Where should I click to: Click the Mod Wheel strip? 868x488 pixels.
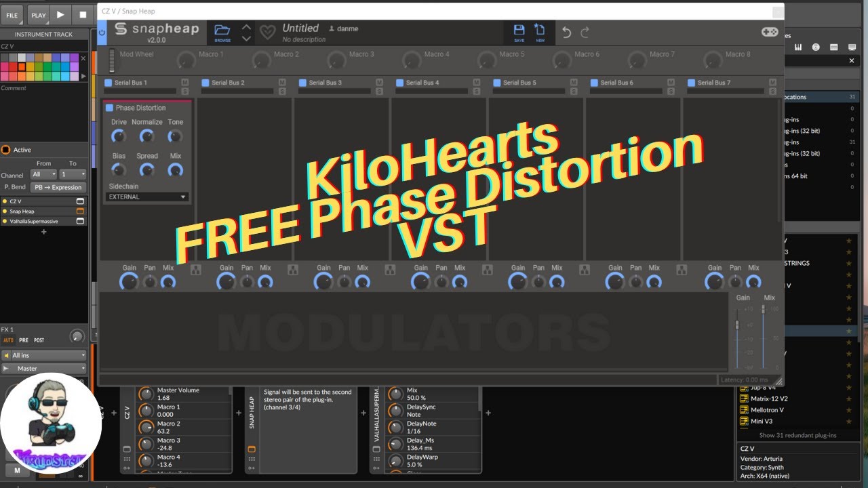point(113,60)
